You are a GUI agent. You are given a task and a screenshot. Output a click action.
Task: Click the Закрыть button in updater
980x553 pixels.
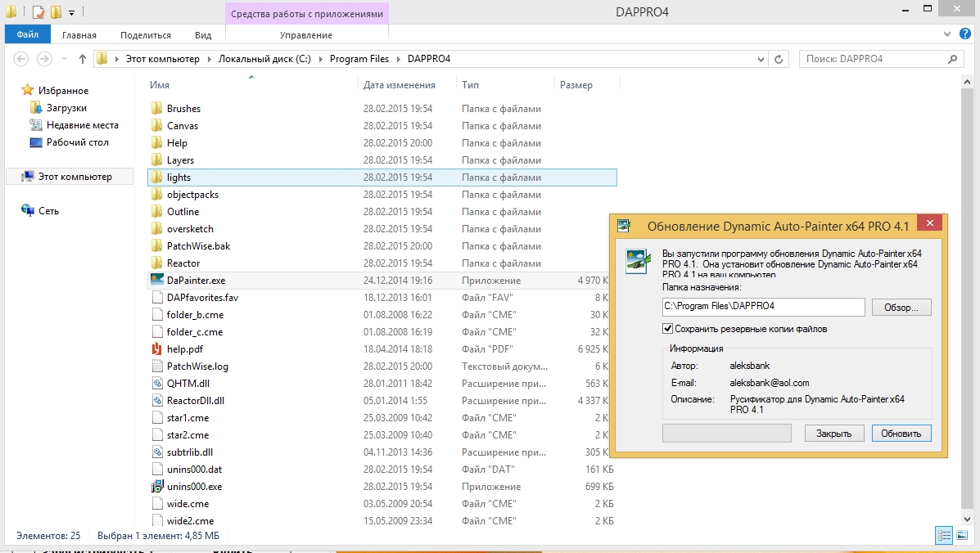[833, 434]
